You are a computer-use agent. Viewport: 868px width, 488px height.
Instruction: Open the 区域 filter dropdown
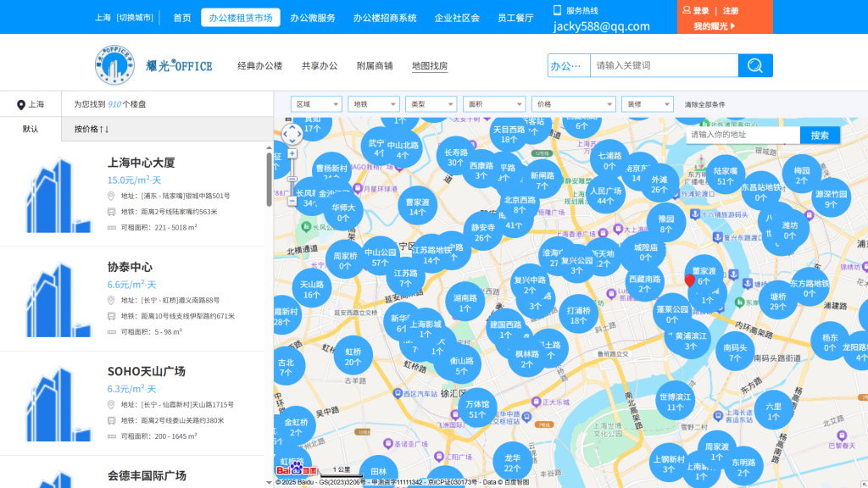pos(316,104)
